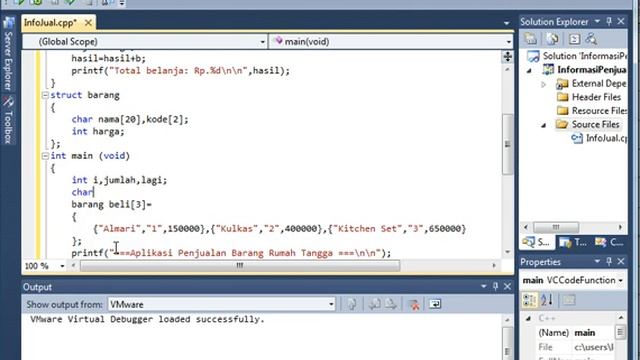
Task: Select the Resource Files folder
Action: 591,111
